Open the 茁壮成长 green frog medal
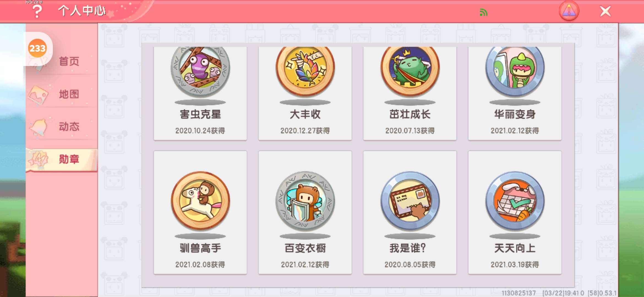The image size is (644, 297). [x=410, y=93]
